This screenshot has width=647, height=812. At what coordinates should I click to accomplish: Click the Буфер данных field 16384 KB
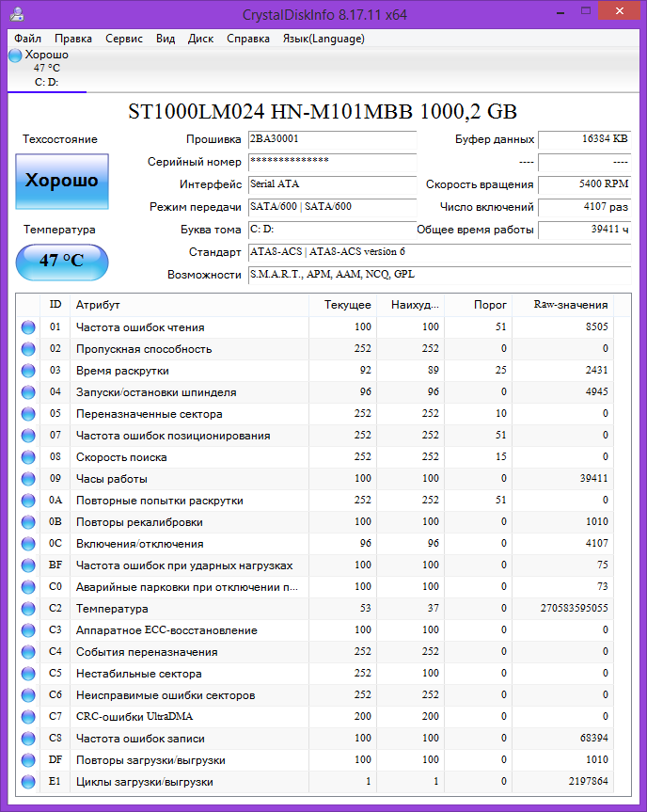[584, 139]
